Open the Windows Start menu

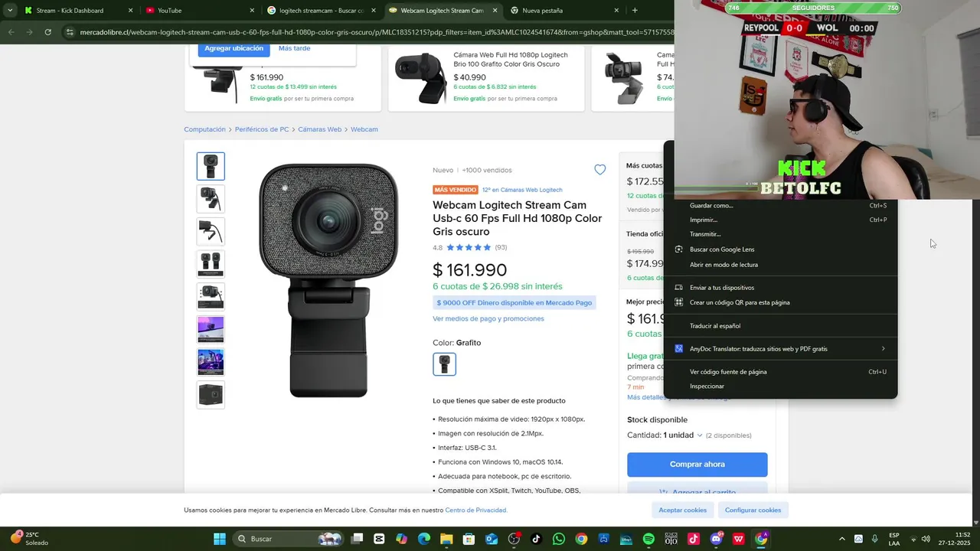click(220, 539)
